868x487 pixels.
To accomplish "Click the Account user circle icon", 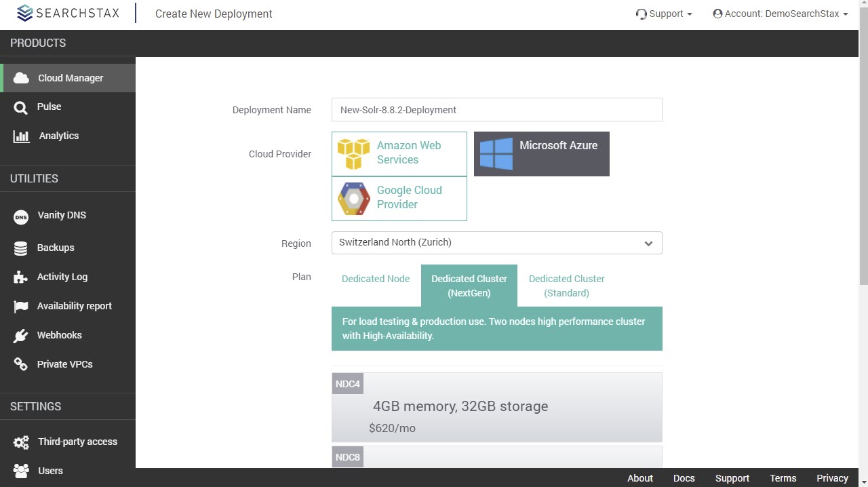I will pyautogui.click(x=717, y=14).
